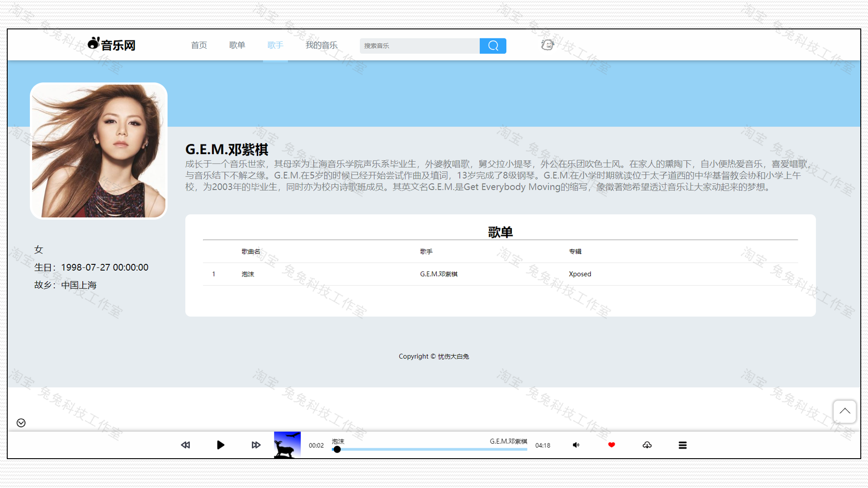This screenshot has height=488, width=868.
Task: Select the song 泡沫 in the list
Action: click(x=248, y=274)
